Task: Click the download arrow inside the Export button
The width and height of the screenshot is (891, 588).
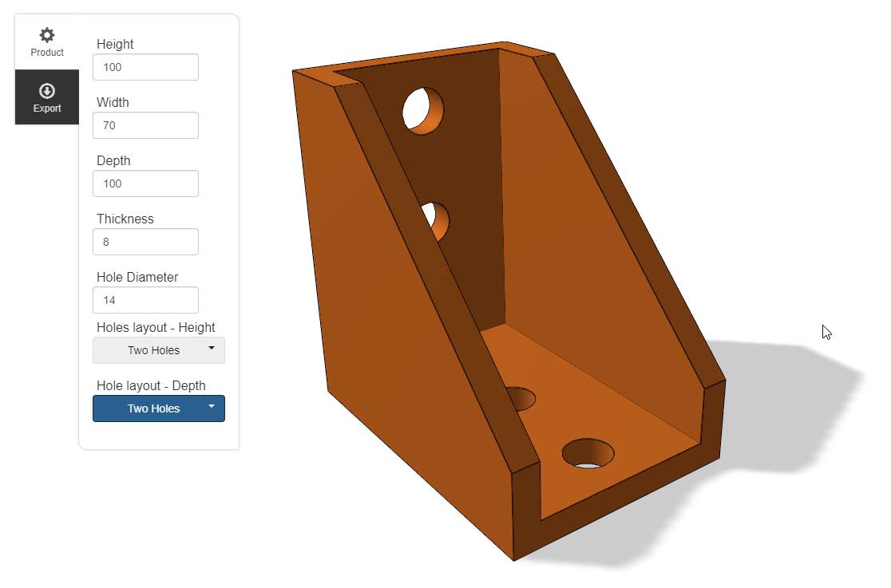Action: pos(46,90)
